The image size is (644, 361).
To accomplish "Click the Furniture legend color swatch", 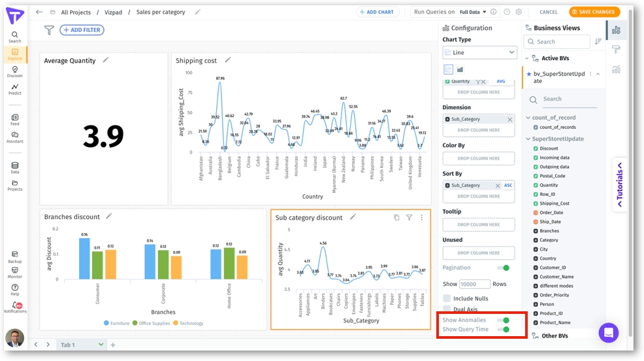I will click(107, 323).
